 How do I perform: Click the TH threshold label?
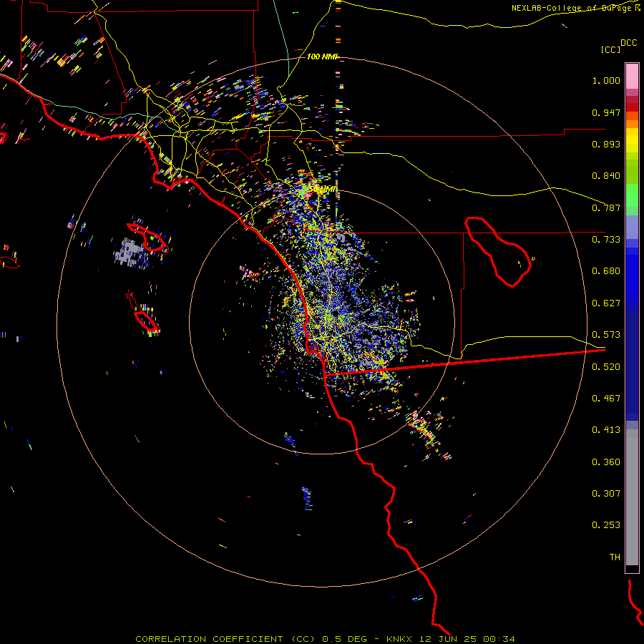615,557
